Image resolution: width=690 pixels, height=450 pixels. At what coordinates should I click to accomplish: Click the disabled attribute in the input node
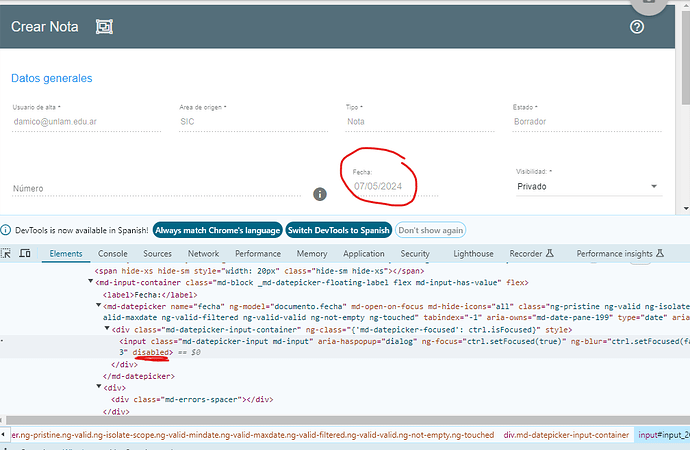click(150, 352)
